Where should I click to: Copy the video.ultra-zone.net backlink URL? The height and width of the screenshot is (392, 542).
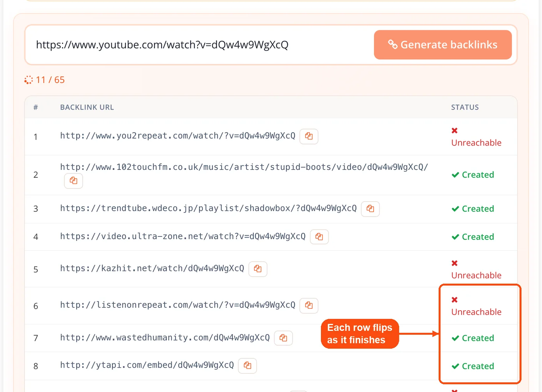[319, 237]
